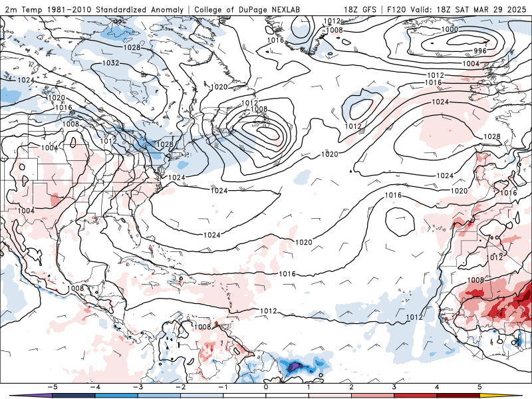Viewport: 532px width, 399px height.
Task: Click the '-2' color bar tick label
Action: pos(180,387)
